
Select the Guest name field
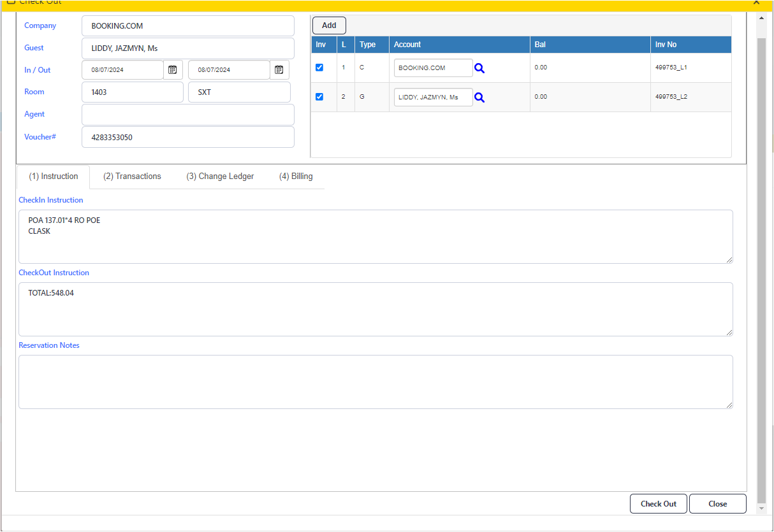pos(188,48)
